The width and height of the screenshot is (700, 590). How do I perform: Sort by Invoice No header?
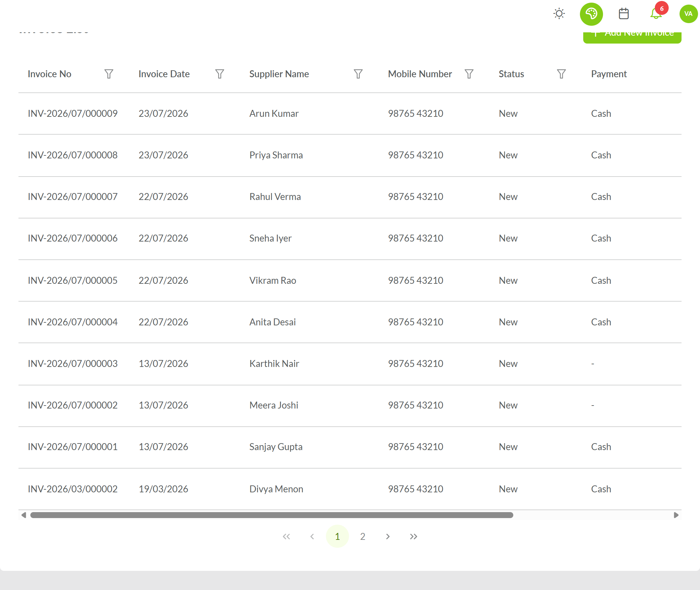click(x=49, y=74)
